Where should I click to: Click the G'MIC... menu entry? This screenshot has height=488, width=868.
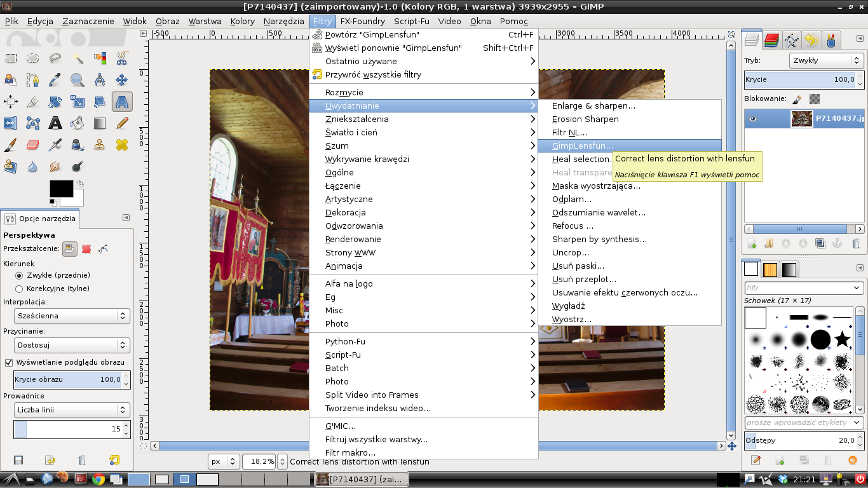point(341,426)
